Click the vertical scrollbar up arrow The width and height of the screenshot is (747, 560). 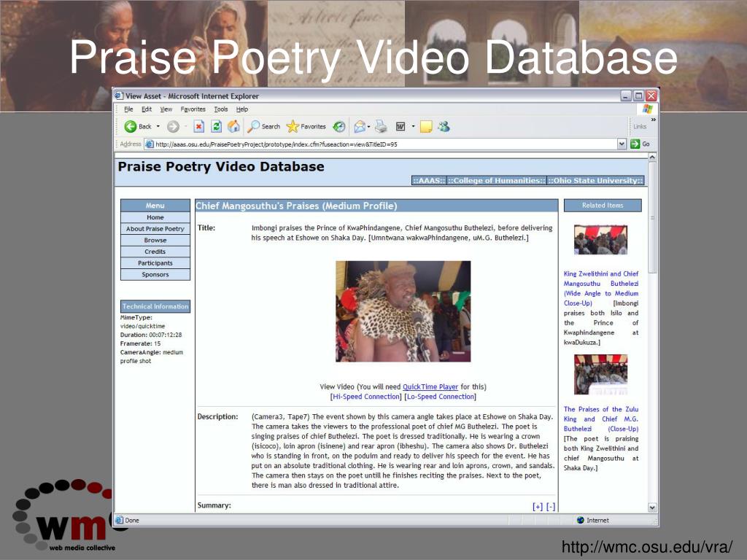pyautogui.click(x=652, y=157)
